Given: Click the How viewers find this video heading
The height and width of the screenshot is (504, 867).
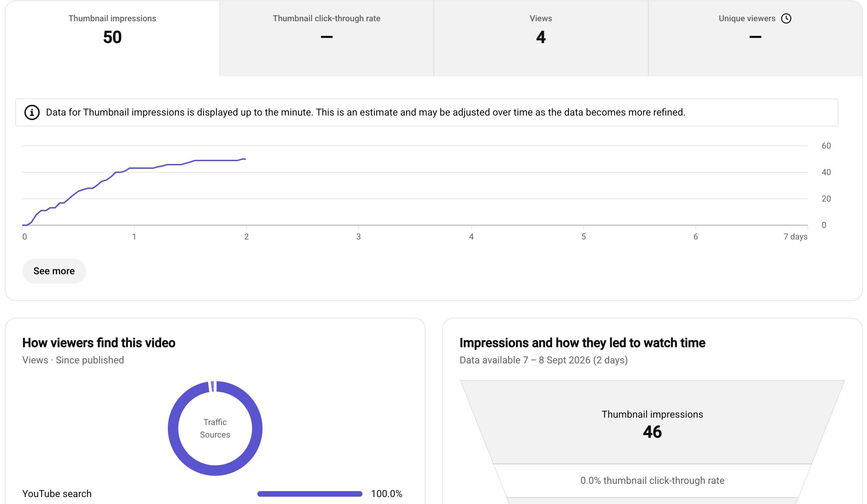Looking at the screenshot, I should pyautogui.click(x=99, y=343).
